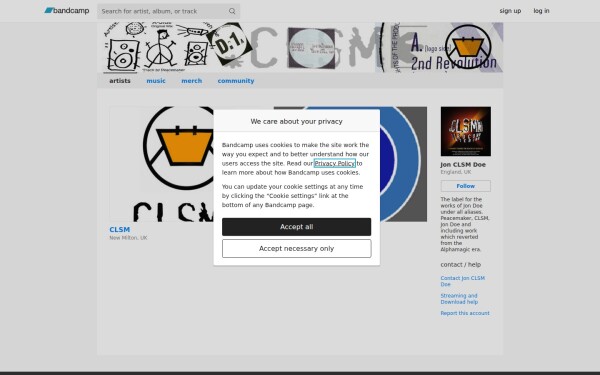Click the Privacy Policy link
This screenshot has height=375, width=600.
(x=334, y=163)
